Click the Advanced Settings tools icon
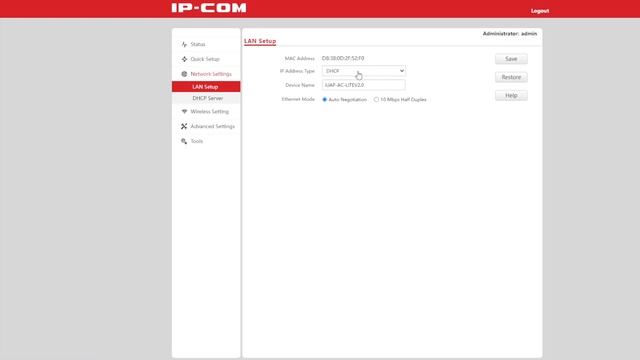The image size is (640, 360). coord(184,127)
